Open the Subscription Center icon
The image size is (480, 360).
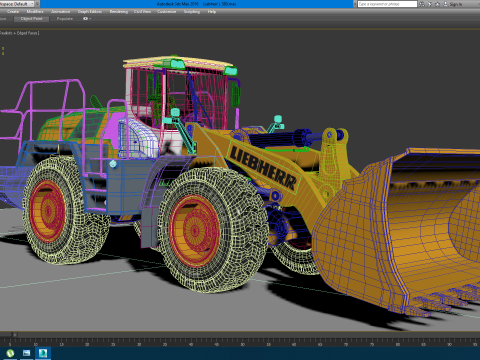click(430, 4)
